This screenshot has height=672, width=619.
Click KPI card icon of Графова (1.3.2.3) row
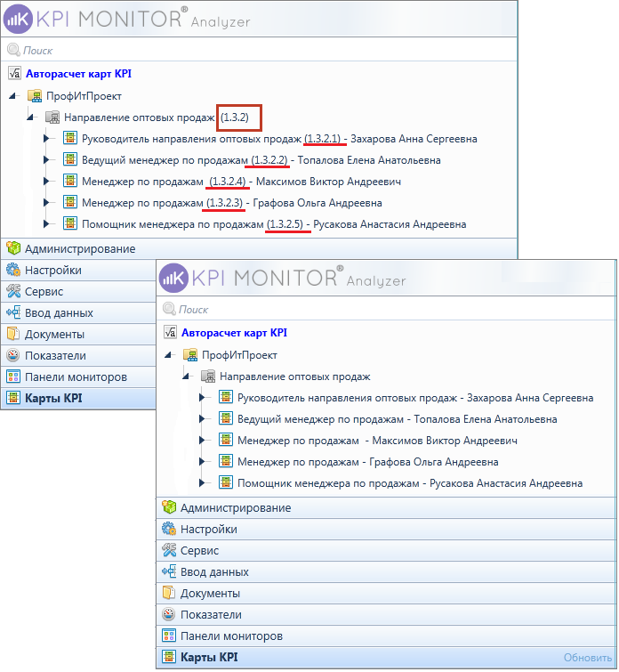(x=70, y=202)
